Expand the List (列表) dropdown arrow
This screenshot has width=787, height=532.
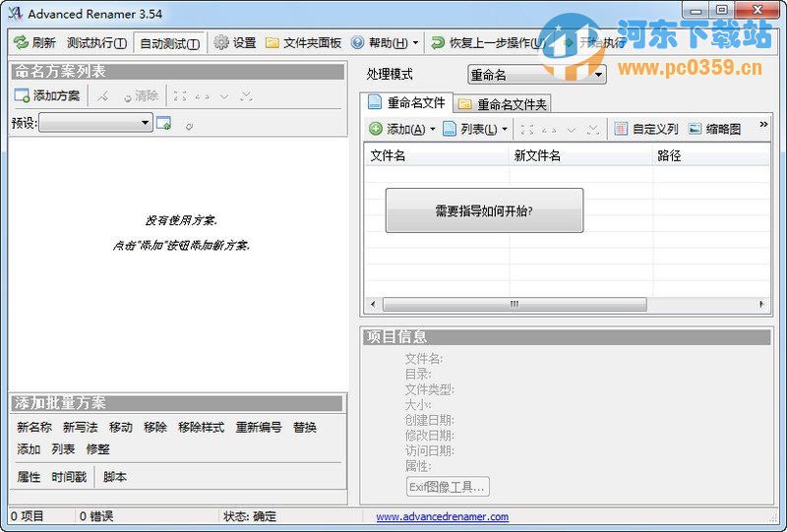coord(505,130)
